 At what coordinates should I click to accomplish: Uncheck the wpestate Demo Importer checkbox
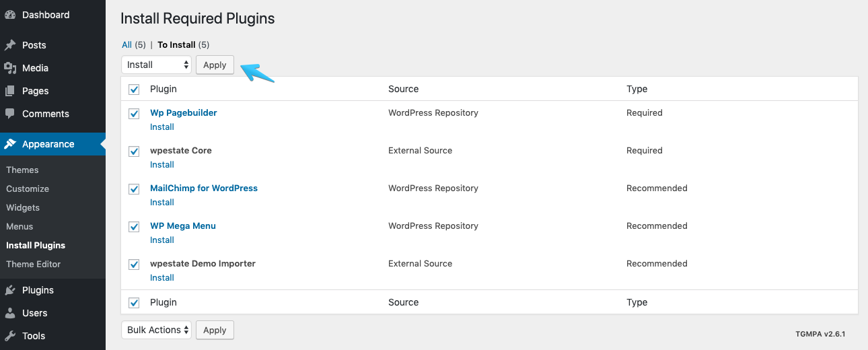[134, 265]
